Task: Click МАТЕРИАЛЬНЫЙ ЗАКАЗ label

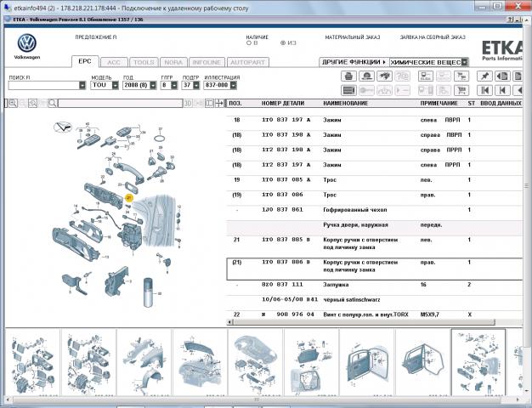Action: click(x=352, y=37)
